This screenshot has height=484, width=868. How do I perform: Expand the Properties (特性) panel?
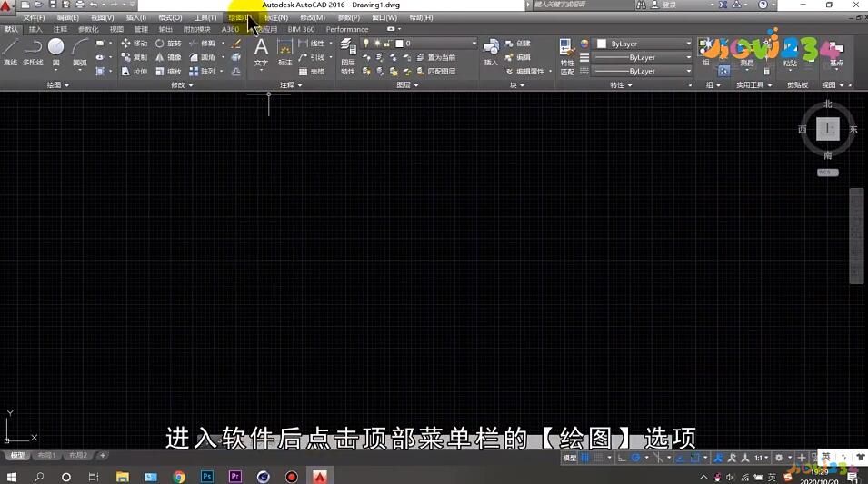(x=621, y=85)
